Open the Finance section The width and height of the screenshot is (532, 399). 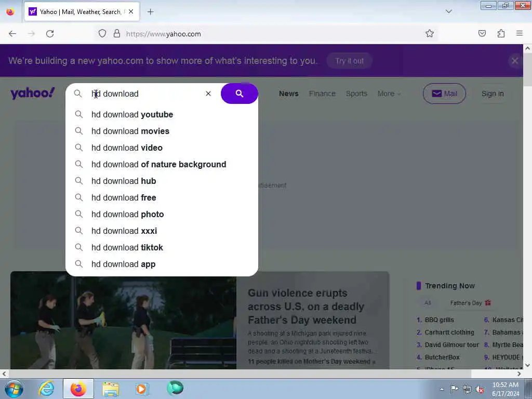coord(322,94)
